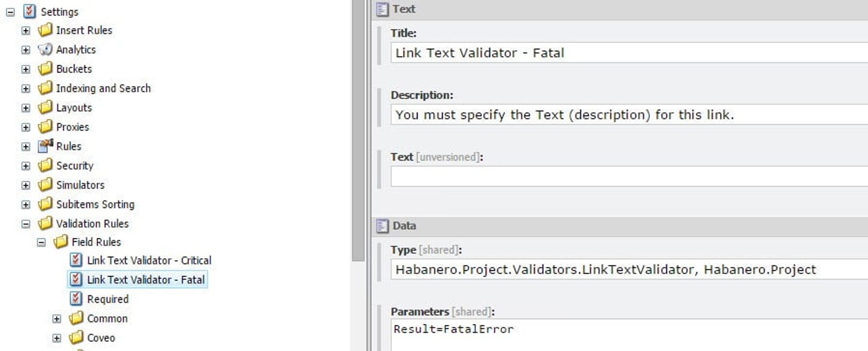868x351 pixels.
Task: Expand the Security folder
Action: [26, 166]
